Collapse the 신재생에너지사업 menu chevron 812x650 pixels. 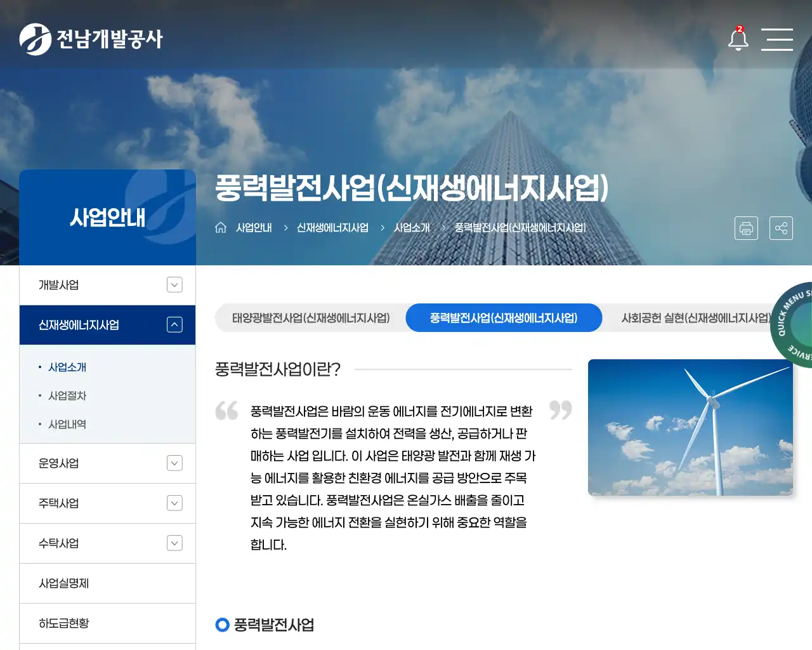click(174, 325)
